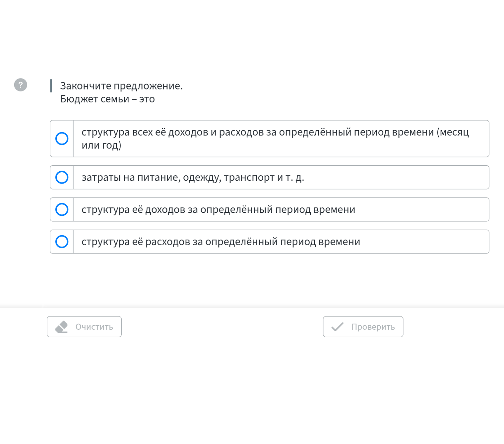Image resolution: width=504 pixels, height=444 pixels.
Task: Click the vertical bar beside the question
Action: pos(51,86)
